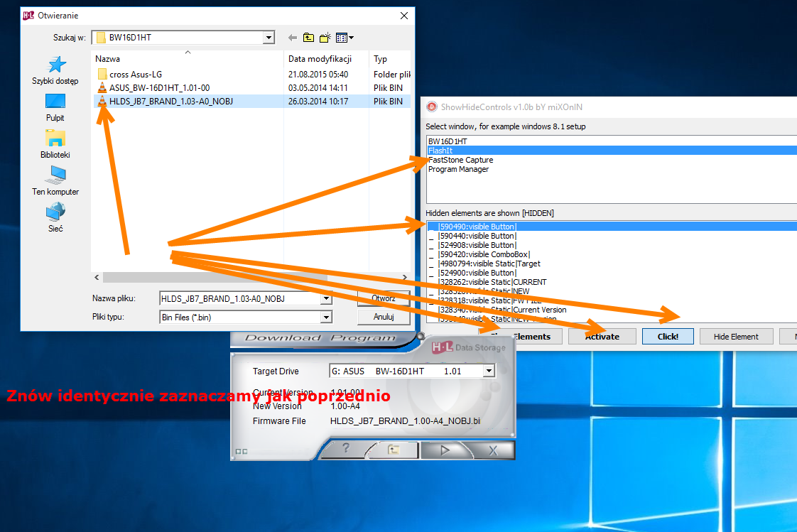Close the Otwieranie dialog
Screen dimensions: 797x532
click(x=404, y=16)
